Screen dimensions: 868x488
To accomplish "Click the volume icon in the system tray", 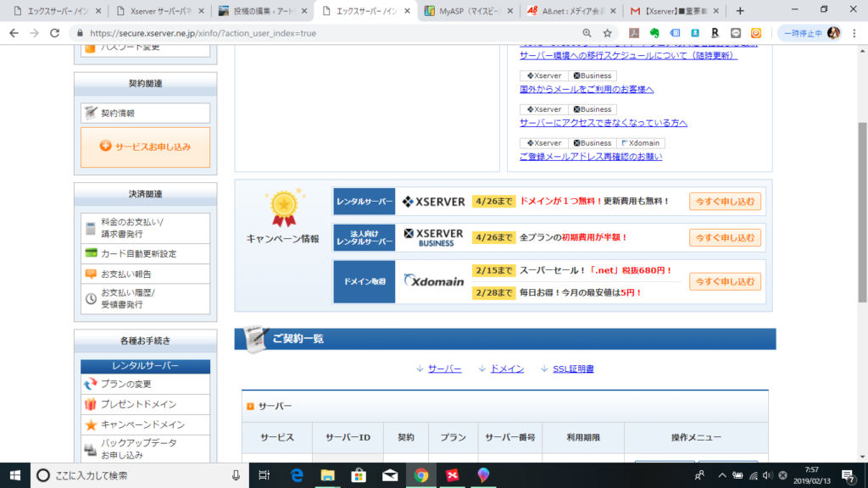I will [767, 475].
